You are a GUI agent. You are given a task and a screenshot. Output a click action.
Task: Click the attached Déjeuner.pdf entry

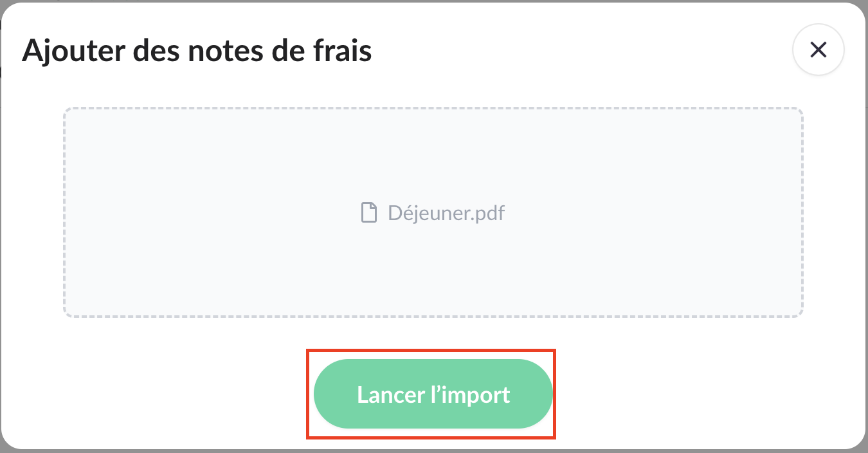(446, 213)
